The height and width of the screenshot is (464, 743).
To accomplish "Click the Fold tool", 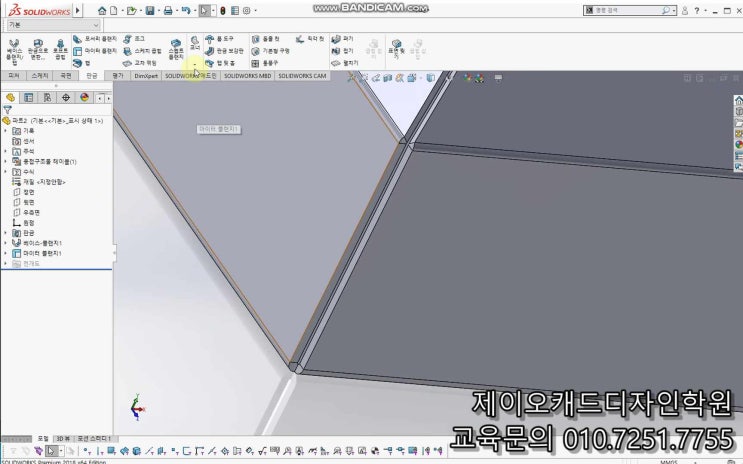I will tap(343, 51).
